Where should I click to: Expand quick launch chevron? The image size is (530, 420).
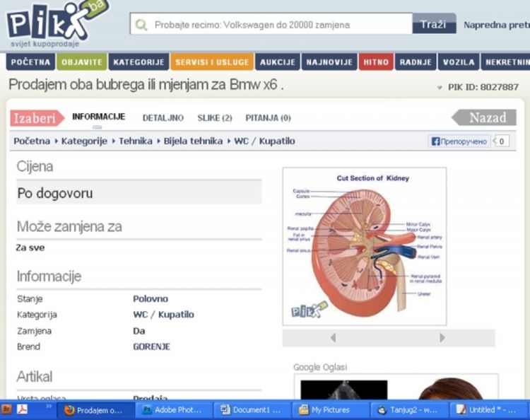pyautogui.click(x=49, y=406)
